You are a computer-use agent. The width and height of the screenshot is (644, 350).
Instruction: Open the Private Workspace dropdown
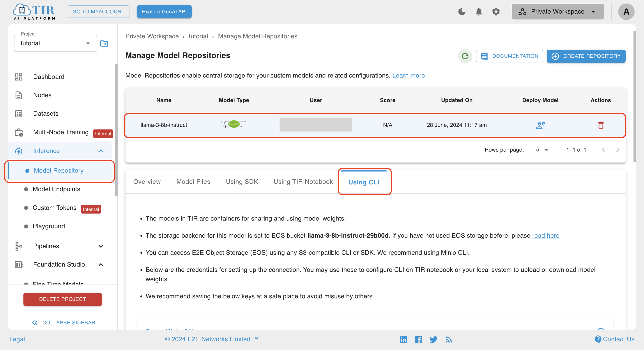(x=558, y=12)
